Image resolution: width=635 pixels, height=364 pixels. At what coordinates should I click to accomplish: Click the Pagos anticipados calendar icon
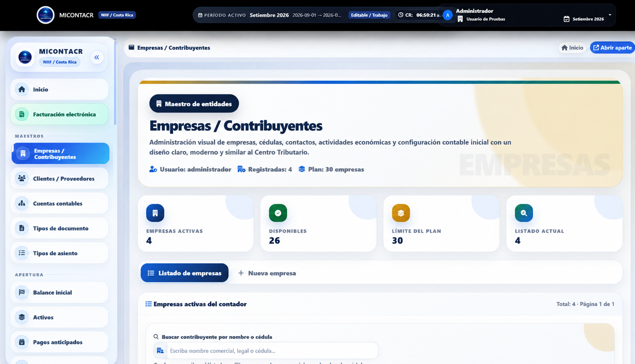click(22, 342)
